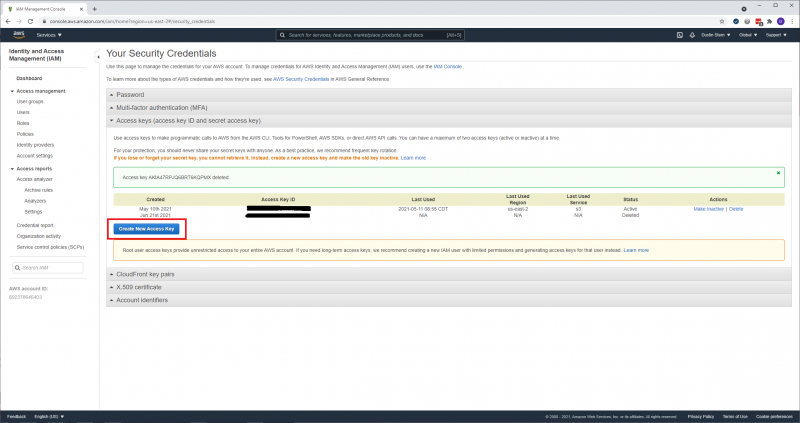800x423 pixels.
Task: Click the blue checkmark extension icon
Action: tap(736, 21)
